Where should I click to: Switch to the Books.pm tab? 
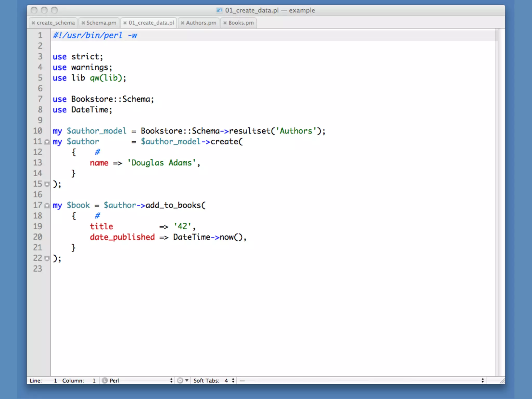point(241,23)
